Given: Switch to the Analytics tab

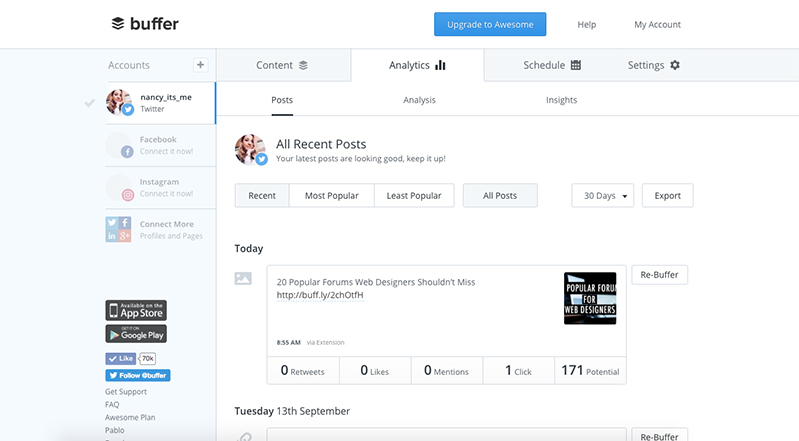Looking at the screenshot, I should (x=417, y=65).
